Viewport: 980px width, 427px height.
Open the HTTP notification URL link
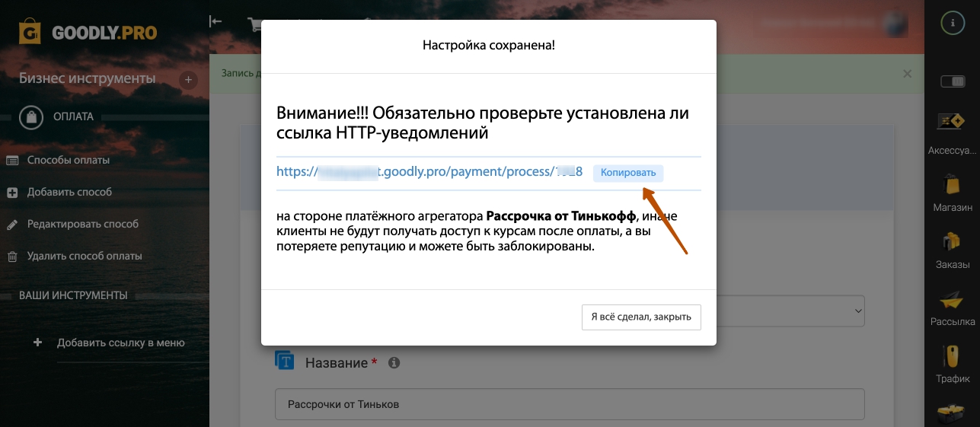point(429,172)
